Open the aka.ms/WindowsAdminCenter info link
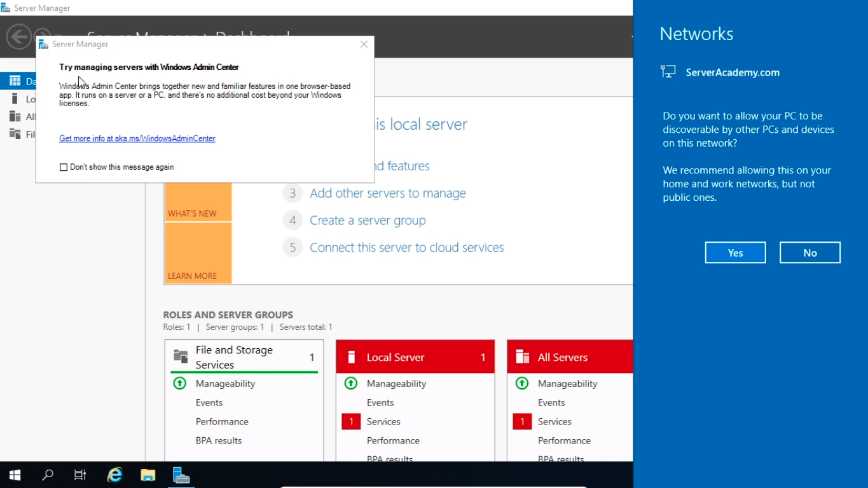Screen dimensions: 868x488 pyautogui.click(x=137, y=139)
